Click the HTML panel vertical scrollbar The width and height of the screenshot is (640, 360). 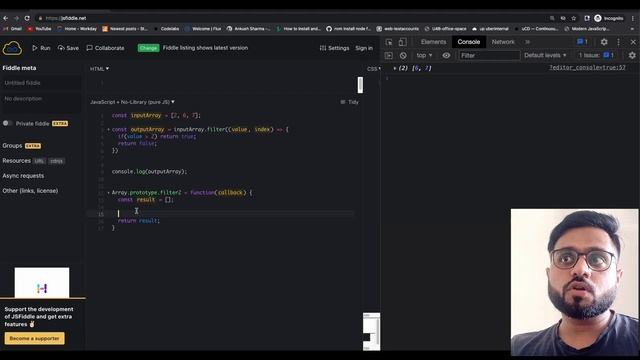pyautogui.click(x=360, y=84)
